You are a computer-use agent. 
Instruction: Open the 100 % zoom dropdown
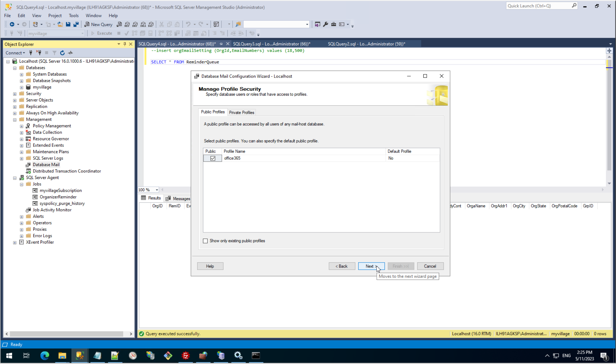point(157,190)
